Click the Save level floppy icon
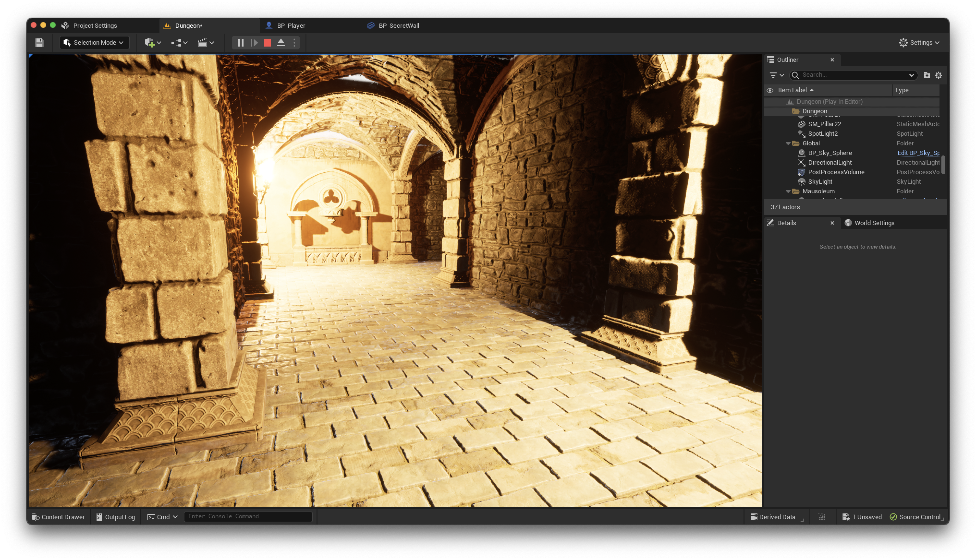This screenshot has width=976, height=560. point(39,43)
